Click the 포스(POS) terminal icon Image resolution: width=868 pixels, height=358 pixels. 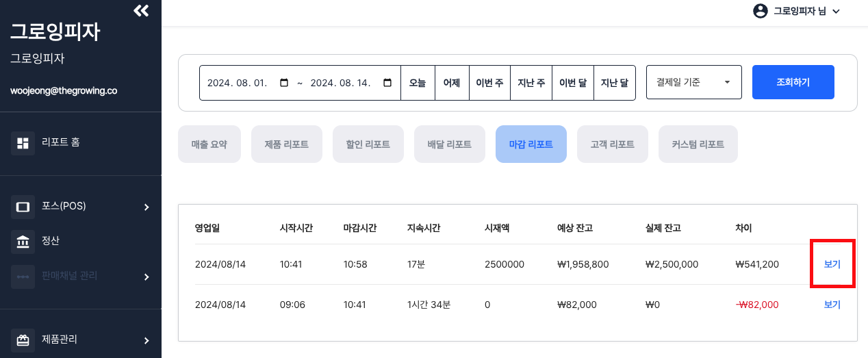23,207
